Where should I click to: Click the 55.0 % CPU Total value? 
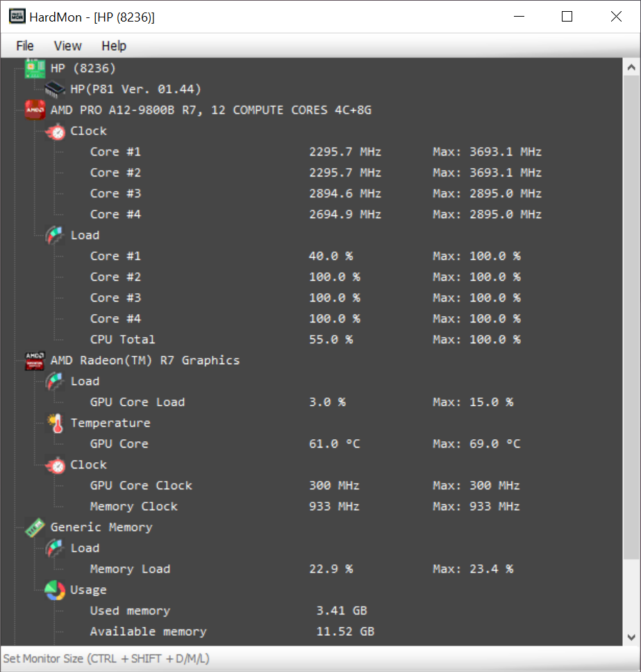(331, 340)
